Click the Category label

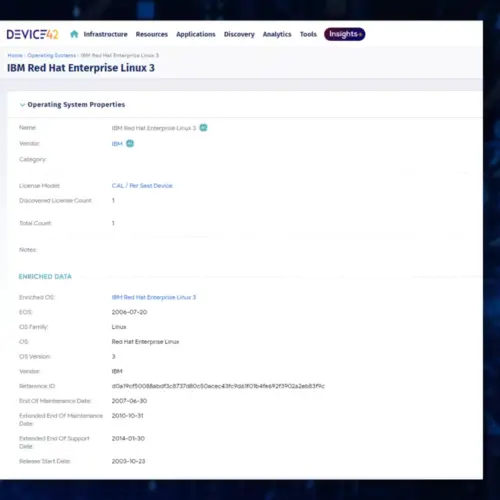pyautogui.click(x=33, y=159)
